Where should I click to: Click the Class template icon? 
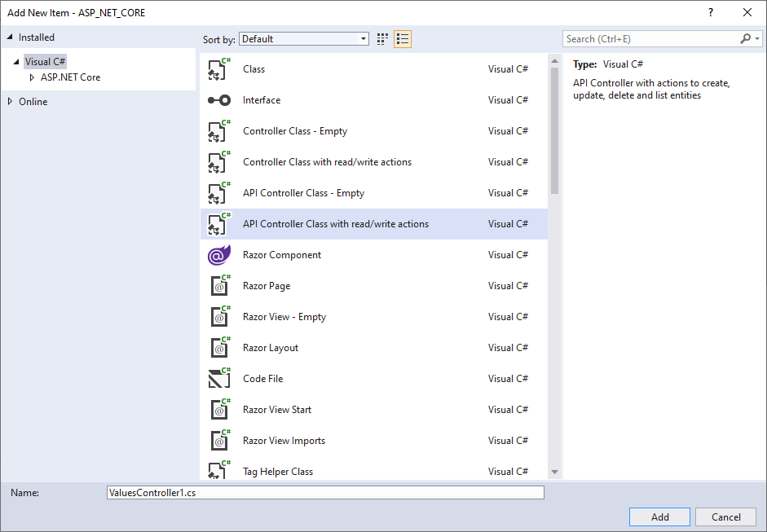pyautogui.click(x=218, y=69)
